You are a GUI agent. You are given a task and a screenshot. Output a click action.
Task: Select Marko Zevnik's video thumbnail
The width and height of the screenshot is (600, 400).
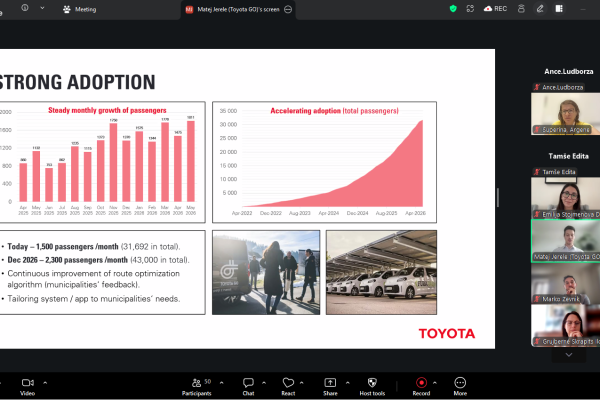[x=565, y=284]
